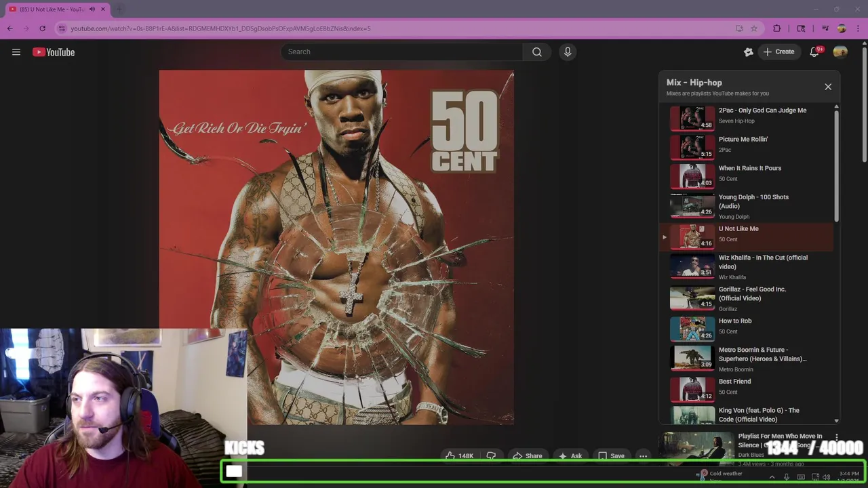868x488 pixels.
Task: Click Metro Boomin Superhero thumbnail
Action: coord(692,358)
